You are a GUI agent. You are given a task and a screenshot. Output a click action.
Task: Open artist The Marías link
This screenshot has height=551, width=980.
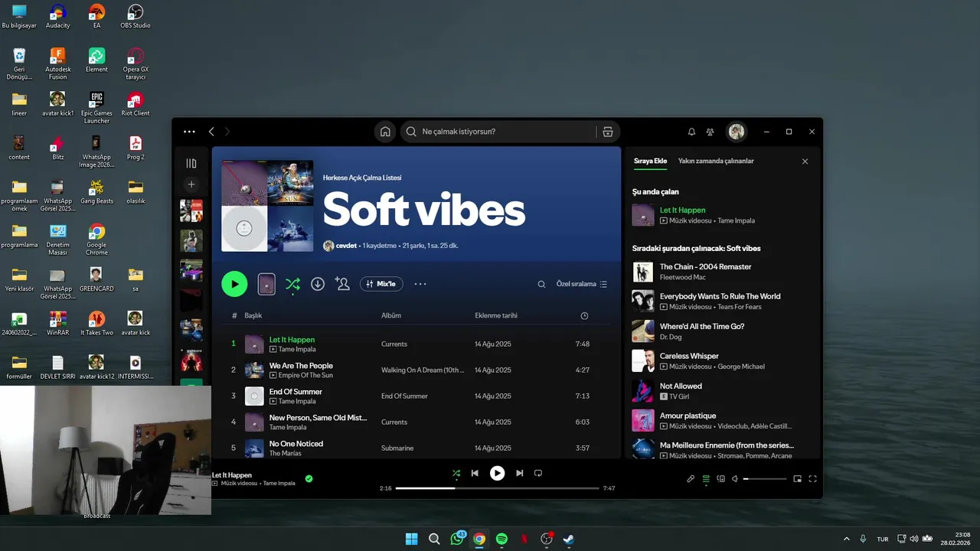tap(286, 453)
